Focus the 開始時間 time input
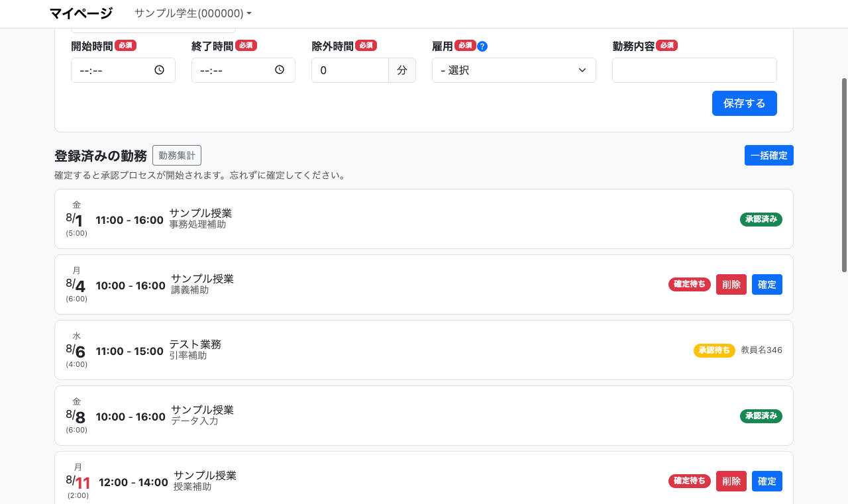This screenshot has width=848, height=504. (x=123, y=70)
